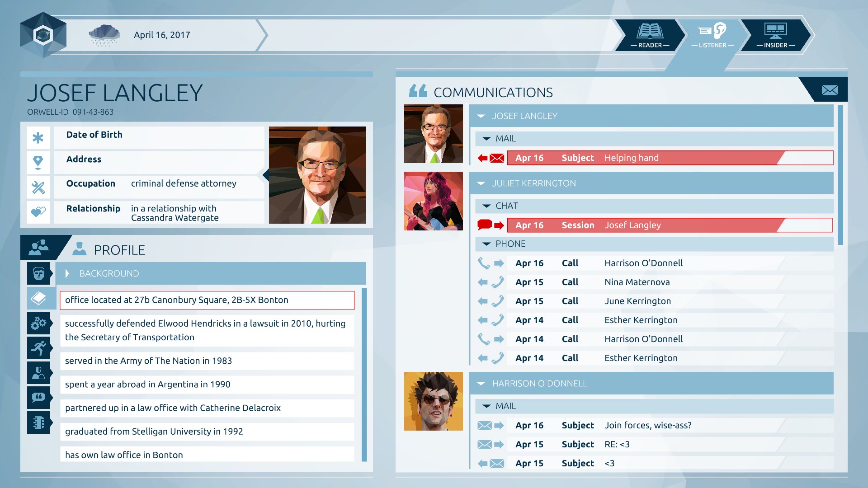Image resolution: width=868 pixels, height=488 pixels.
Task: Open the Apr 15 call from June Kerrington
Action: tap(670, 301)
